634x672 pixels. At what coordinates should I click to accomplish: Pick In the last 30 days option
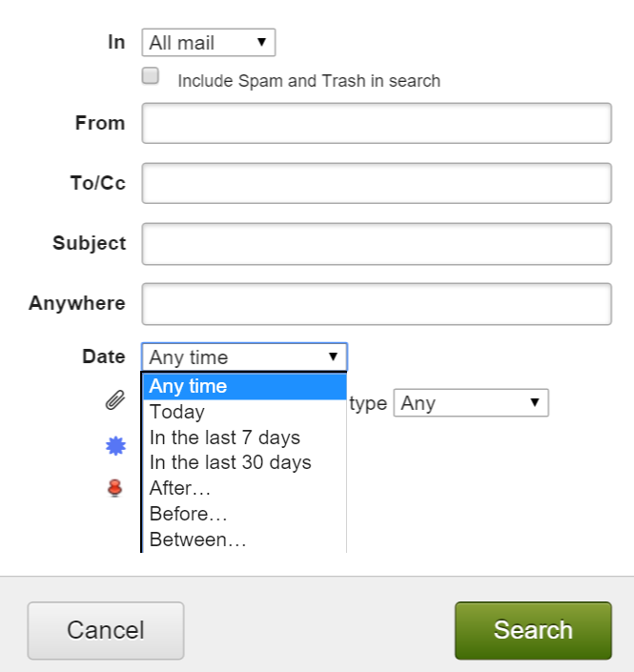click(x=244, y=463)
